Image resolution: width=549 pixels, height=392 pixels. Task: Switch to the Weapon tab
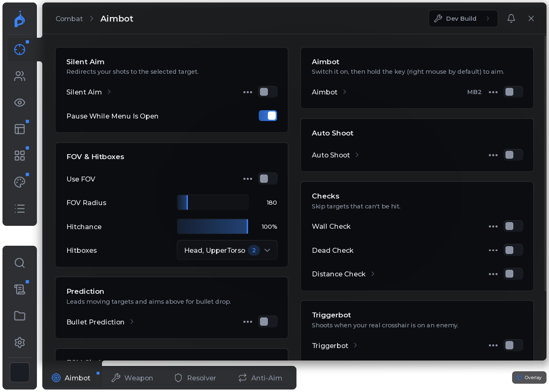click(132, 378)
